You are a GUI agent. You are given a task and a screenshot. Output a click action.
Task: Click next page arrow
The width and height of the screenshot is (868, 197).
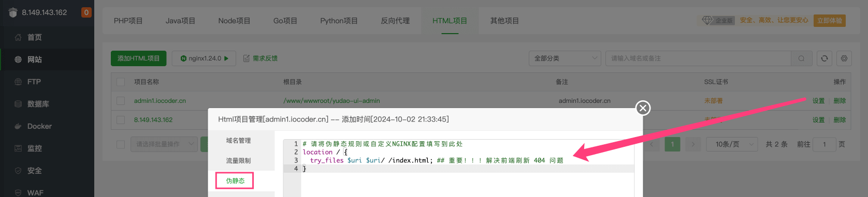[x=693, y=144]
